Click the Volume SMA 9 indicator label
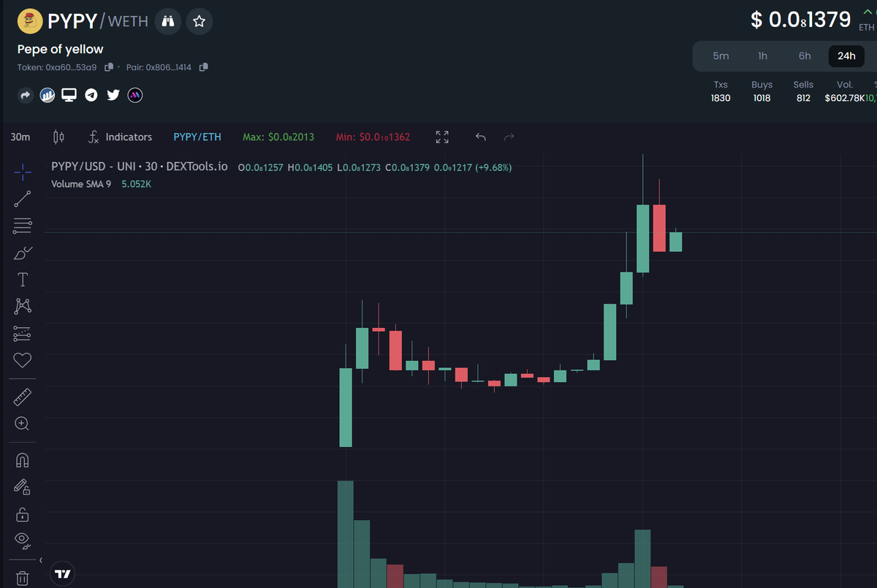Viewport: 877px width, 588px height. [x=81, y=184]
